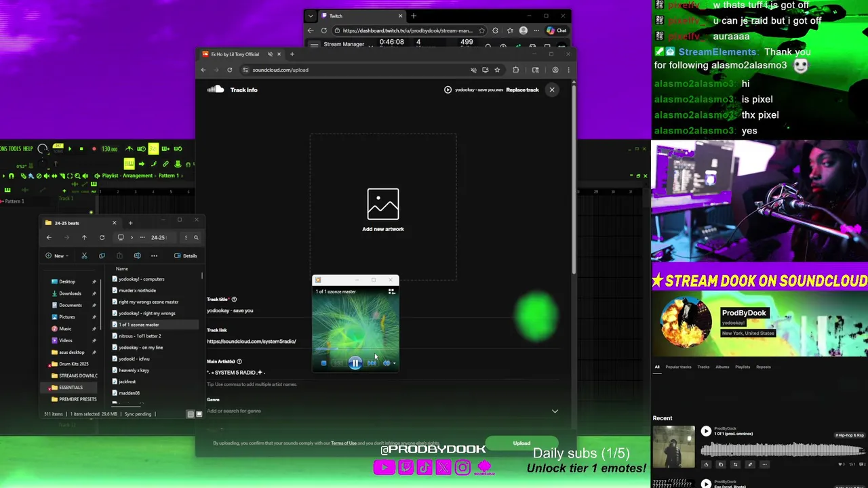
Task: Unmute the Ex Ho by Lil Tony tab
Action: point(270,54)
